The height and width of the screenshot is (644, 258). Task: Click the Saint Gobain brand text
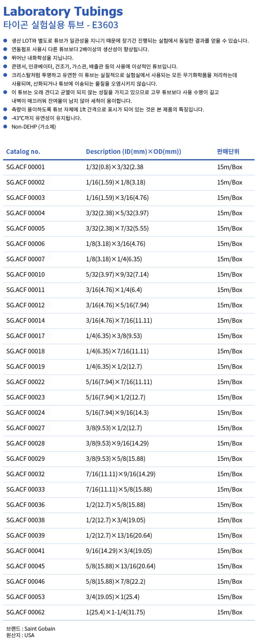pyautogui.click(x=40, y=629)
